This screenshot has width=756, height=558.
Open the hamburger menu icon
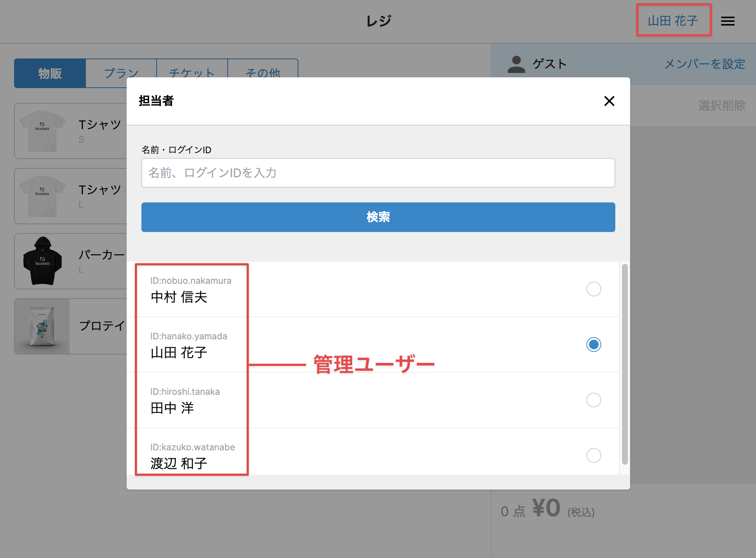coord(727,21)
